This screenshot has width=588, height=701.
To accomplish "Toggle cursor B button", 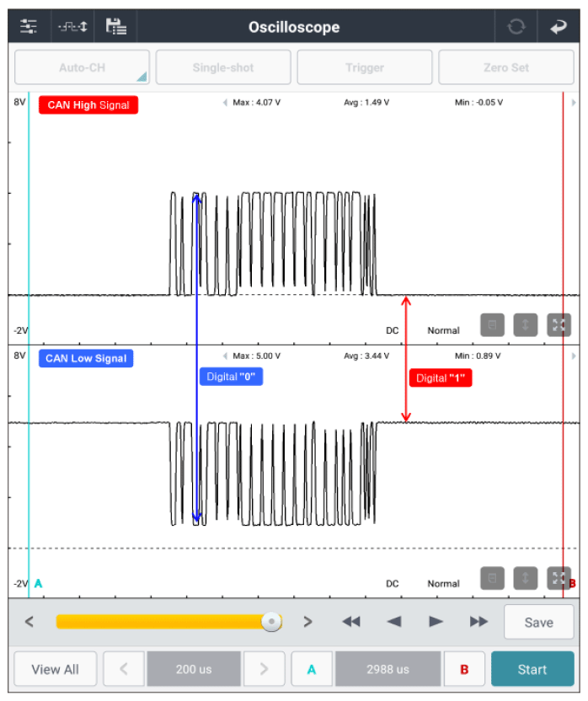I will 463,670.
